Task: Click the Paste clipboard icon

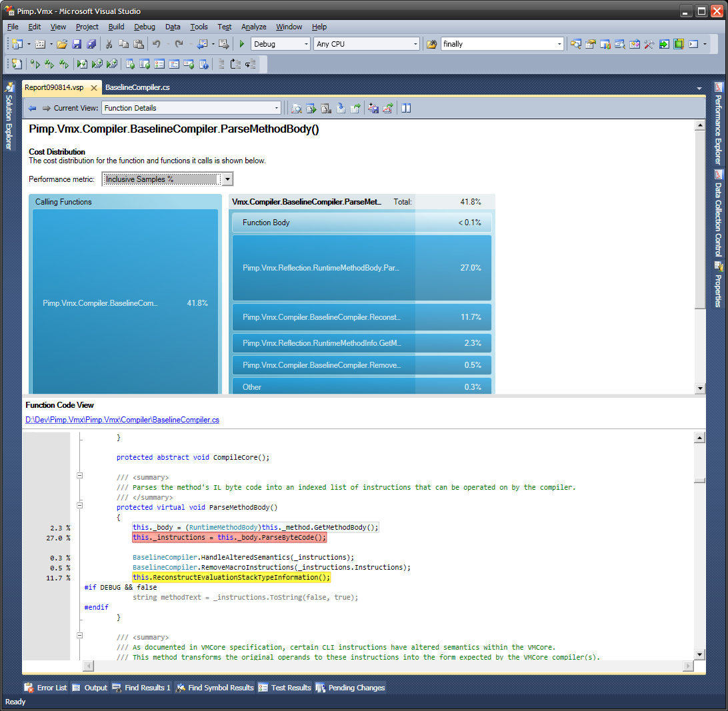Action: 139,44
